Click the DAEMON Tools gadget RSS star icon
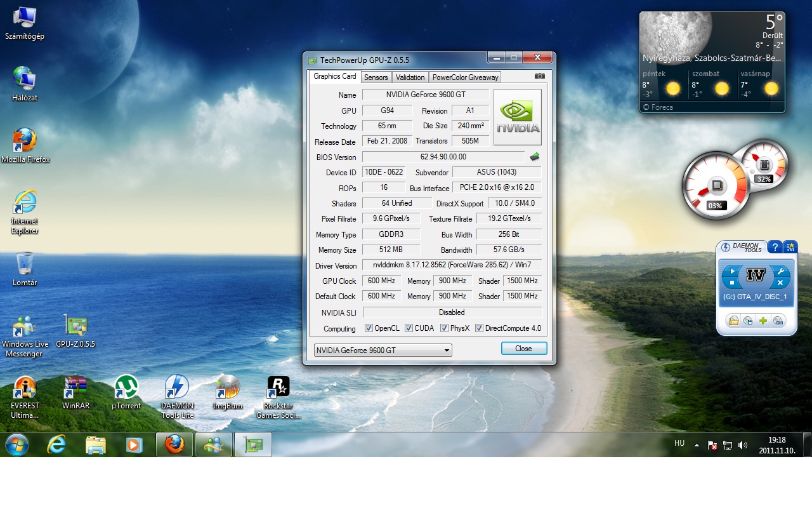The image size is (812, 508). tap(790, 247)
